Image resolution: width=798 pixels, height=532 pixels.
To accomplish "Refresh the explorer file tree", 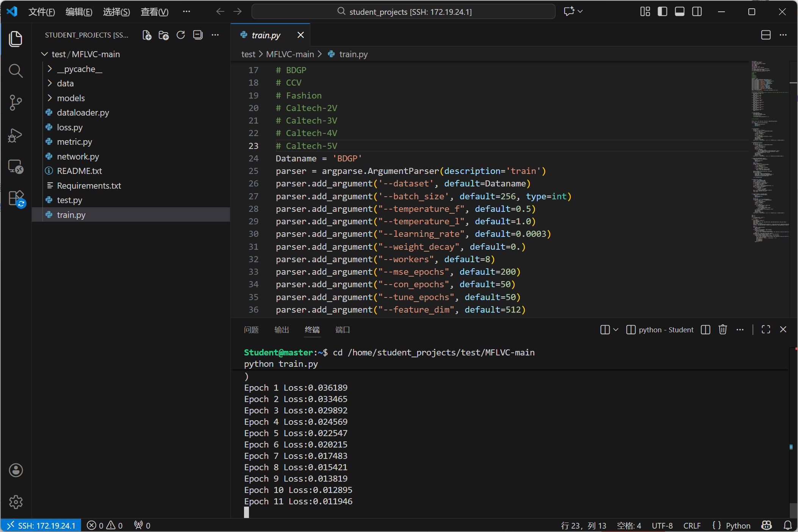I will pos(181,35).
